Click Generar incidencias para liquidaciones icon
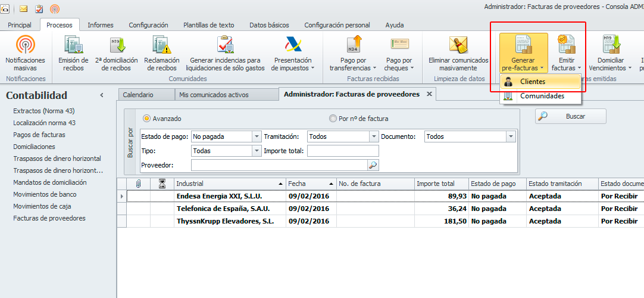 225,45
